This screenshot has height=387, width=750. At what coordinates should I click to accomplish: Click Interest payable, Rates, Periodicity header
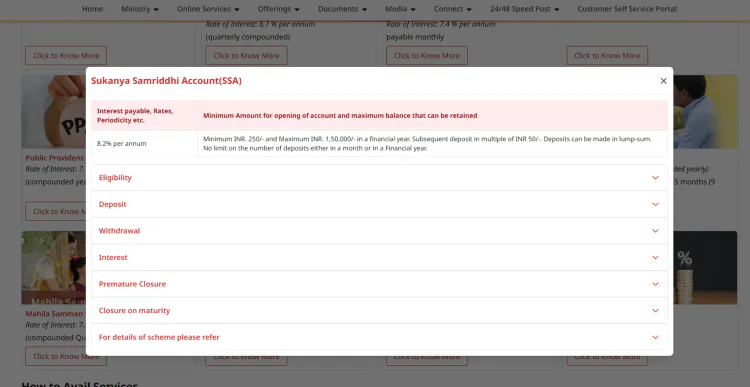144,115
